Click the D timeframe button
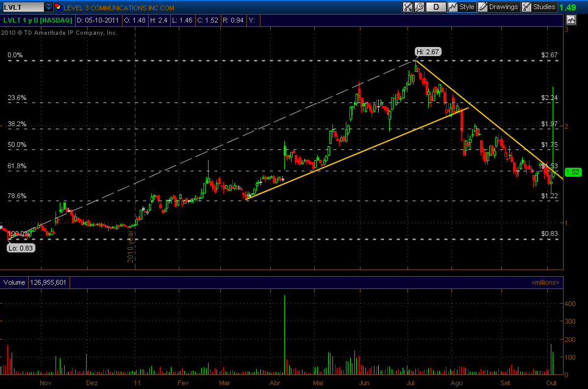Screen dimensions: 588x389 pos(436,7)
